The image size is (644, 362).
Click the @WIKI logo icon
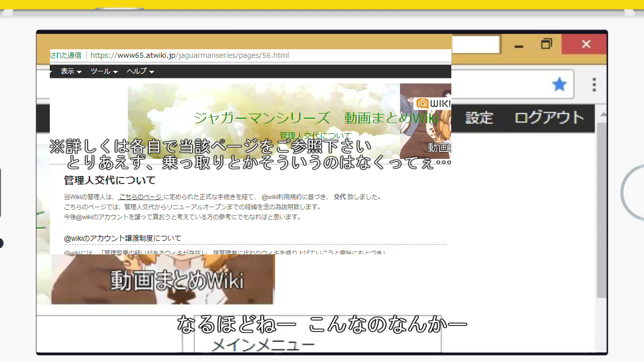tap(422, 104)
